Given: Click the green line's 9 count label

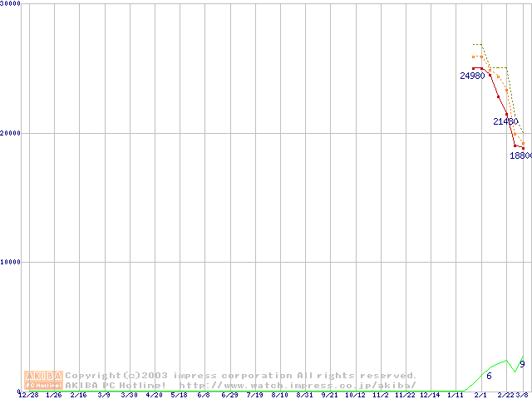Looking at the screenshot, I should tap(522, 364).
